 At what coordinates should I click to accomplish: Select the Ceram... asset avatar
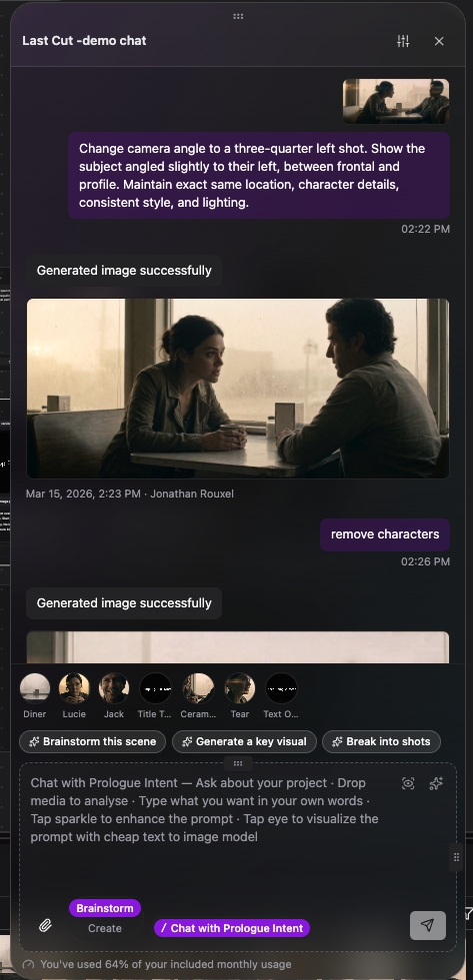(x=198, y=688)
